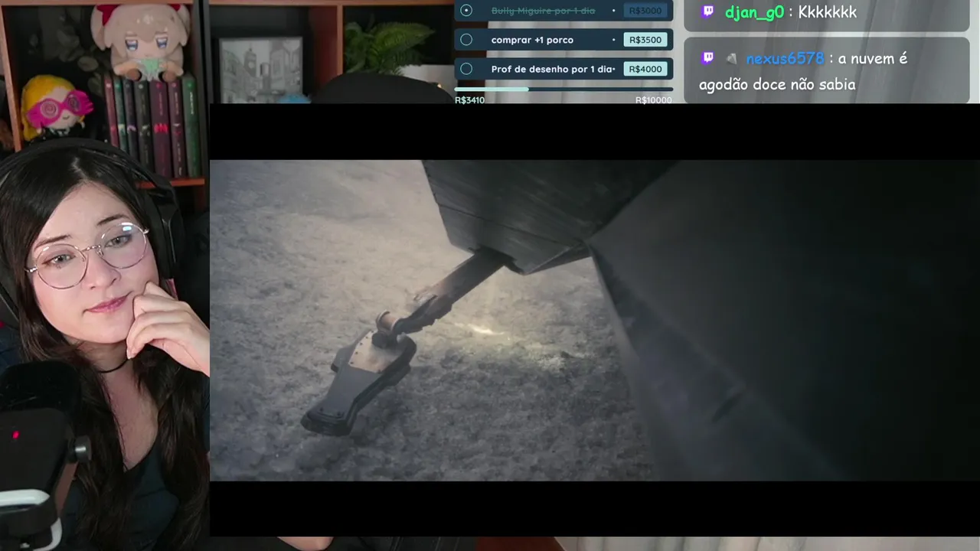Click the 'Prof de desenho por 1 dia' text
The height and width of the screenshot is (551, 980).
click(x=553, y=69)
